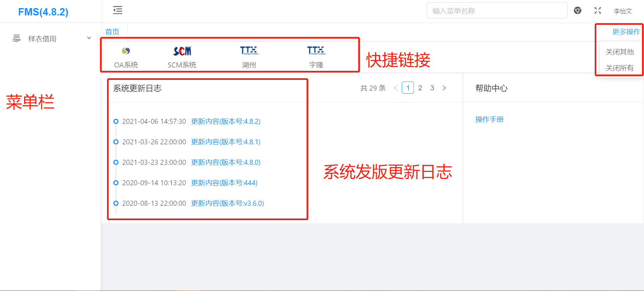Open the OA系统 shortcut icon
Viewport: 644px width, 291px height.
pos(126,51)
